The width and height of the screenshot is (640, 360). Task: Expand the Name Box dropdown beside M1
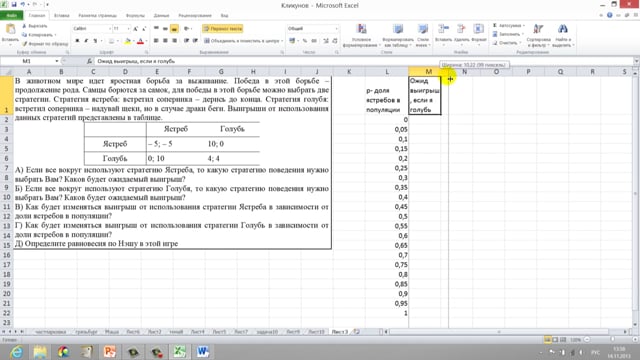point(57,61)
